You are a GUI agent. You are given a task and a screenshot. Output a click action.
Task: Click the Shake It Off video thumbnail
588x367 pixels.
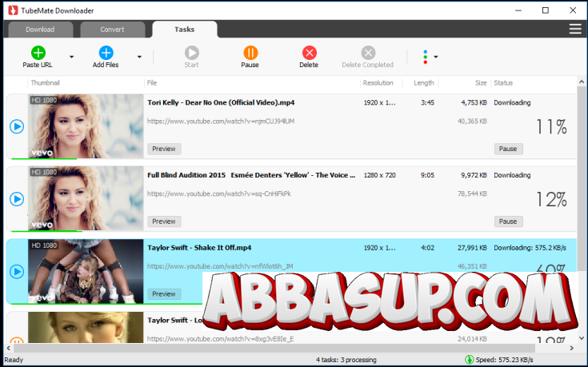(x=86, y=271)
